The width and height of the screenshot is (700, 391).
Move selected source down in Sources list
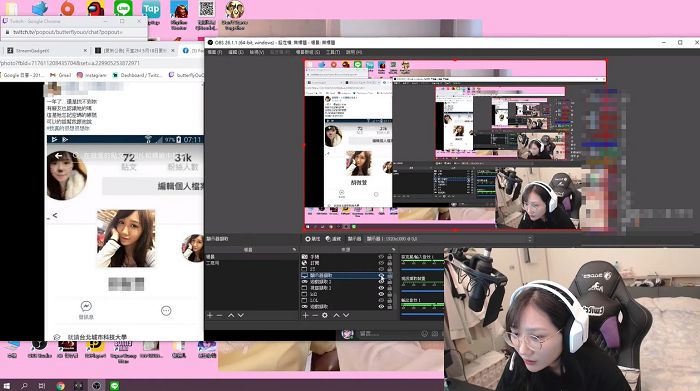346,315
